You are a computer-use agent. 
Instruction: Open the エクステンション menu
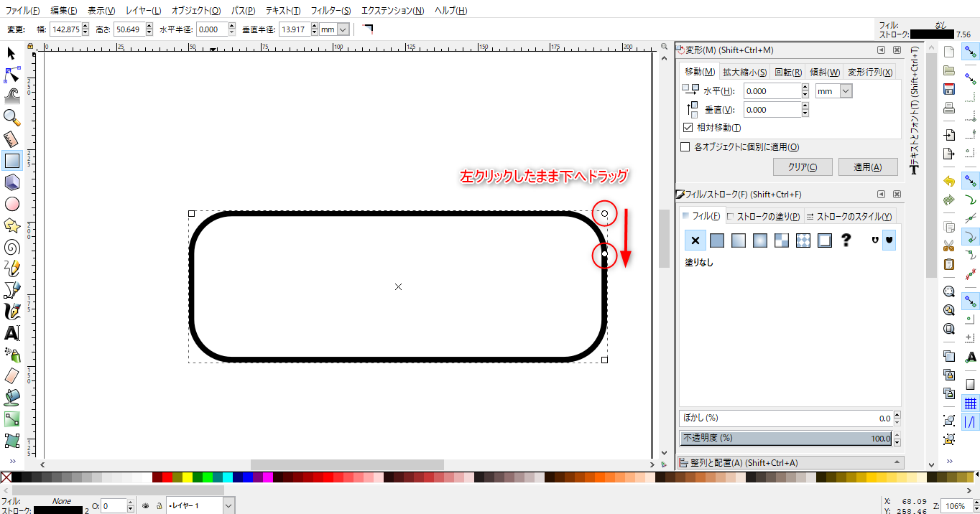pos(392,11)
